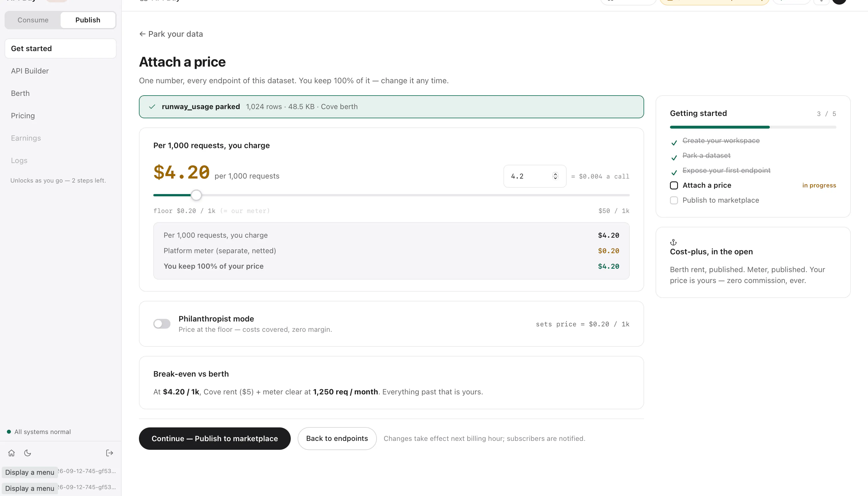Click the large $4.20 price display

point(182,172)
